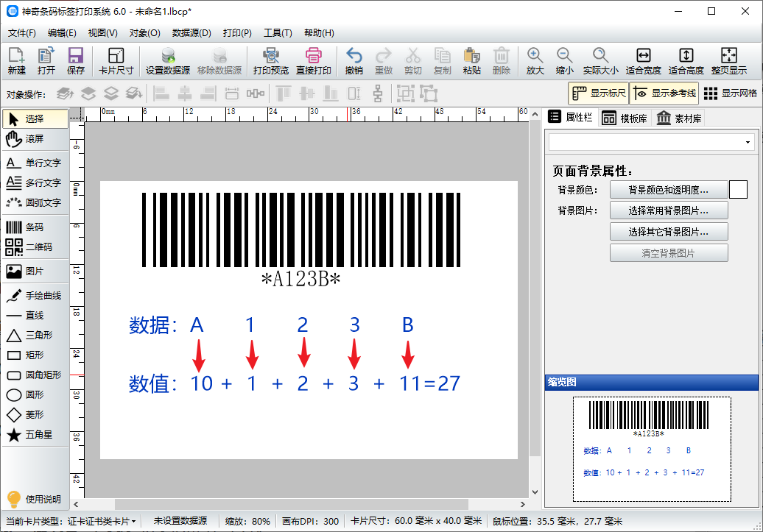Click the 新建 new file icon
763x532 pixels.
click(16, 61)
